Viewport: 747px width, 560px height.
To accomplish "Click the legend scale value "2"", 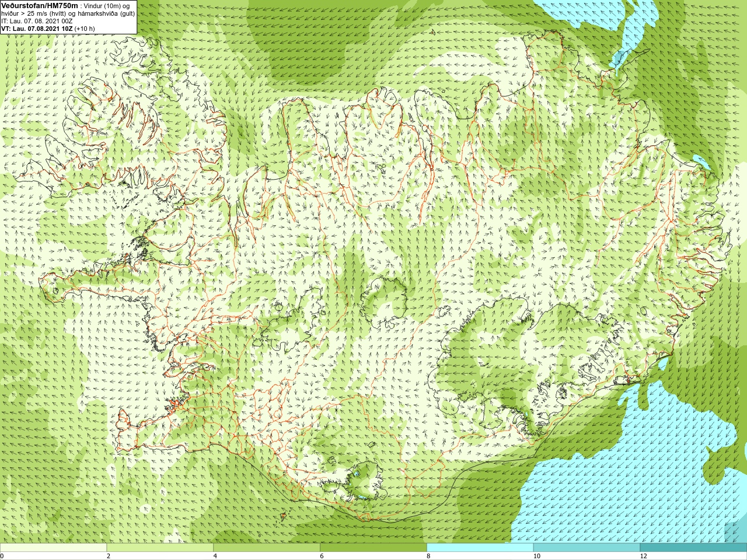I will [109, 556].
